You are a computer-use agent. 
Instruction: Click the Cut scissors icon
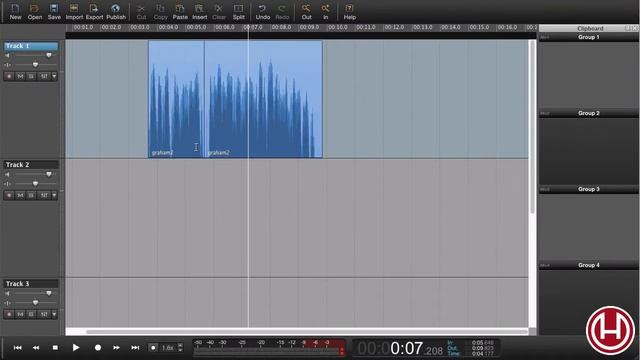pos(141,12)
